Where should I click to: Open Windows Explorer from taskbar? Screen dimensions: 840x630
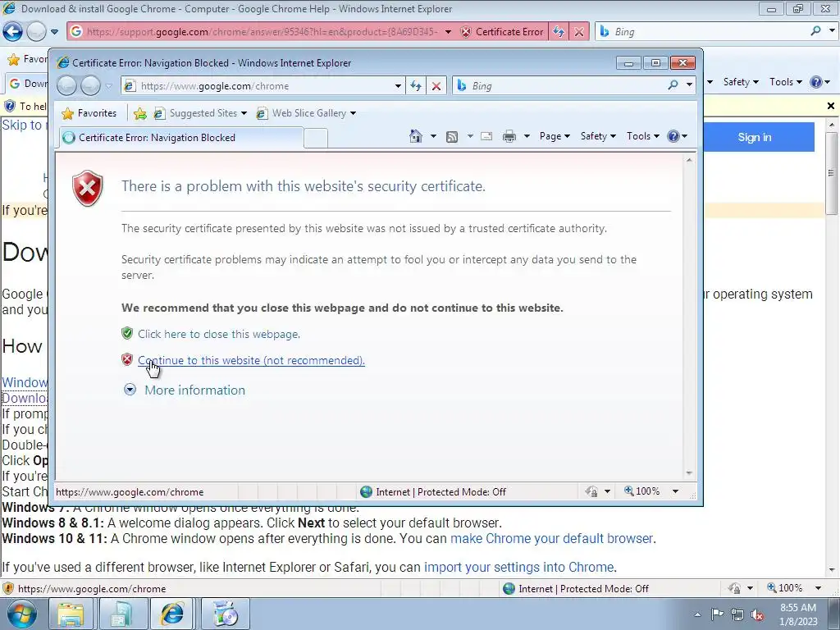71,614
